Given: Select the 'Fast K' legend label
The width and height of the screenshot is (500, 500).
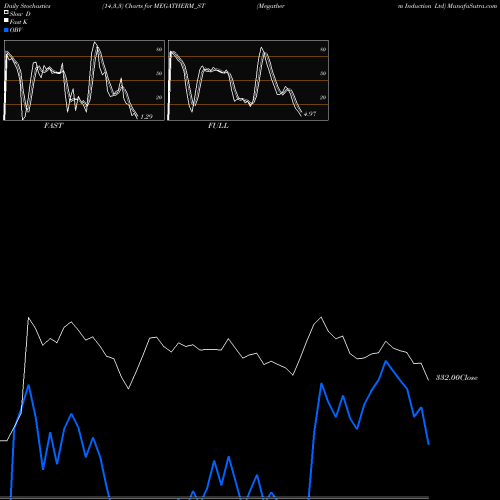Looking at the screenshot, I should click(18, 22).
